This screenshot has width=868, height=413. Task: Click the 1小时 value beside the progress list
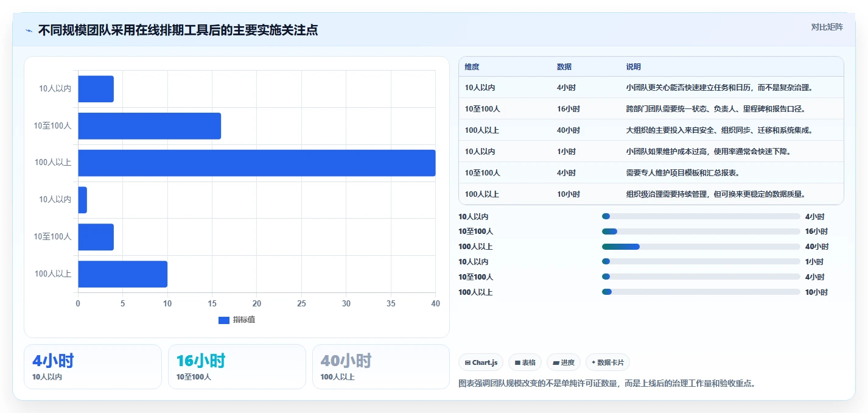tap(814, 262)
